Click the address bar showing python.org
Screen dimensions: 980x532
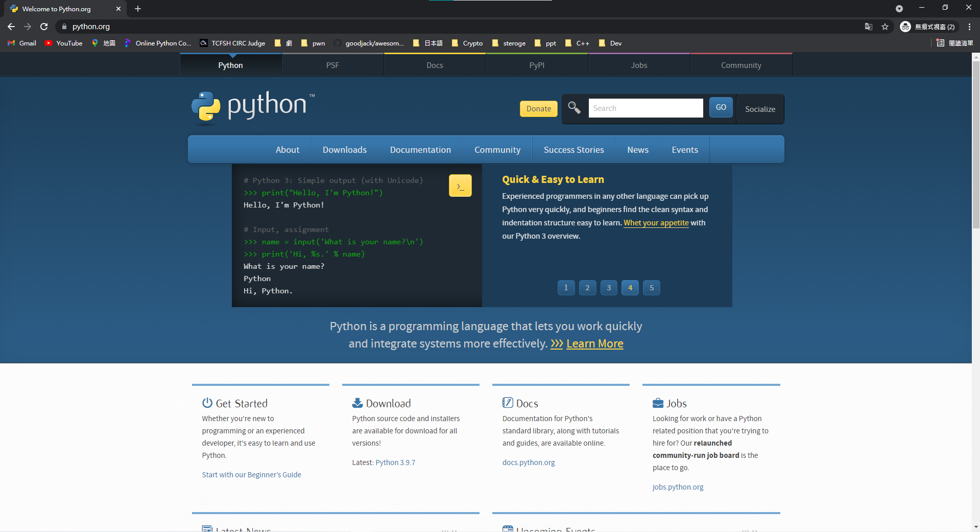click(x=460, y=27)
